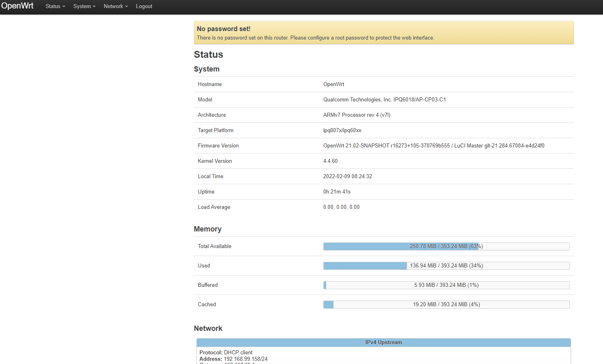The width and height of the screenshot is (603, 364).
Task: Click the OpenWrt brand logo
Action: coord(17,6)
